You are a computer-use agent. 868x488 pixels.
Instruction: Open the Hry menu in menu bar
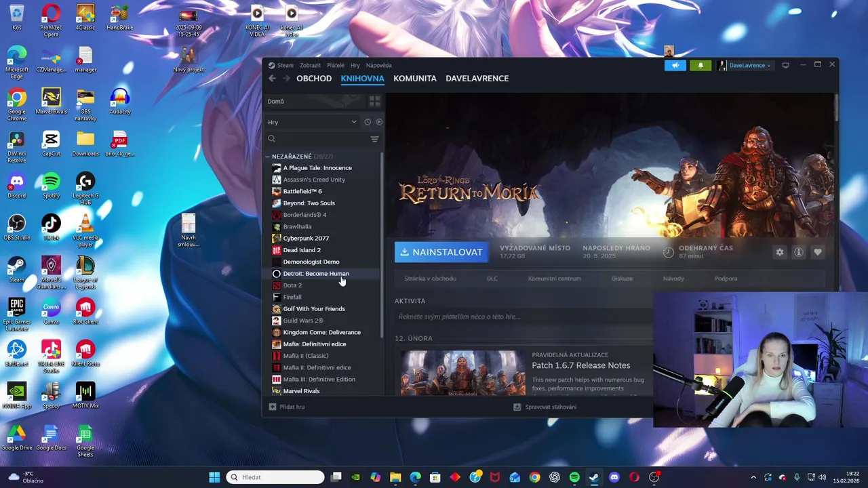(355, 65)
